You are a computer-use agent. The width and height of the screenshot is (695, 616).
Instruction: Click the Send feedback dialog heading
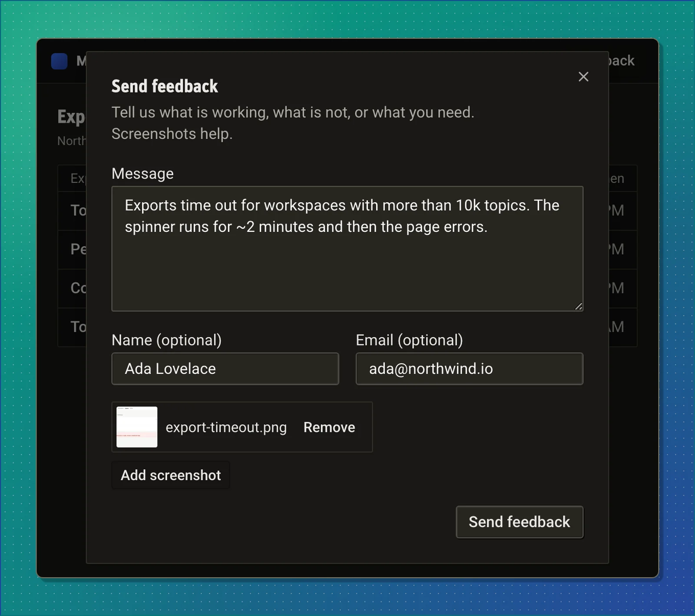coord(165,86)
